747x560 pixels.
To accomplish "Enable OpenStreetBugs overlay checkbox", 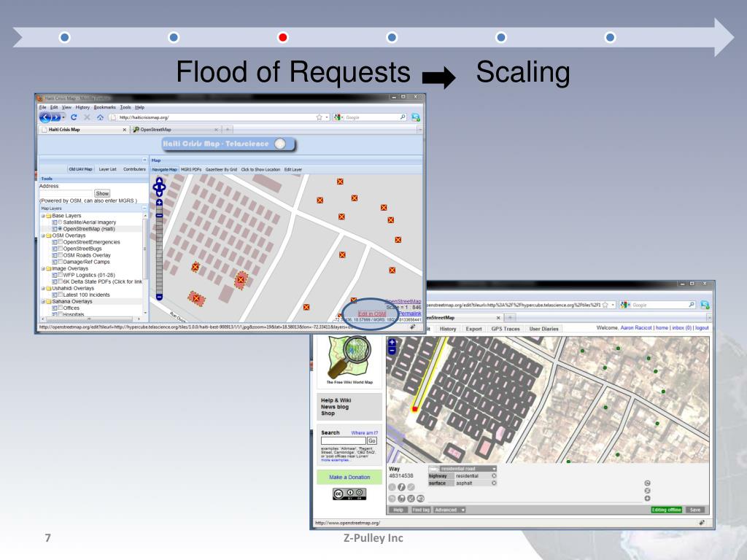I will (60, 249).
